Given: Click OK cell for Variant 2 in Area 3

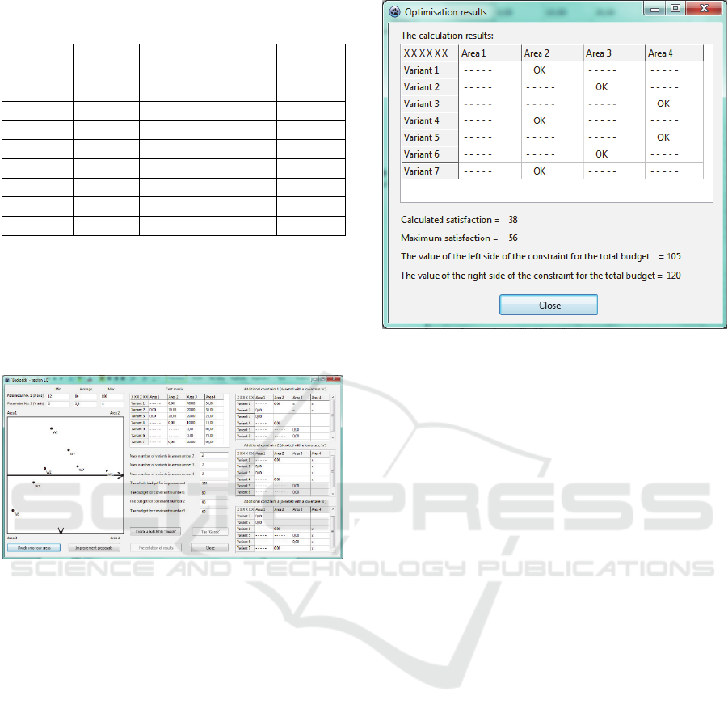Looking at the screenshot, I should tap(601, 86).
